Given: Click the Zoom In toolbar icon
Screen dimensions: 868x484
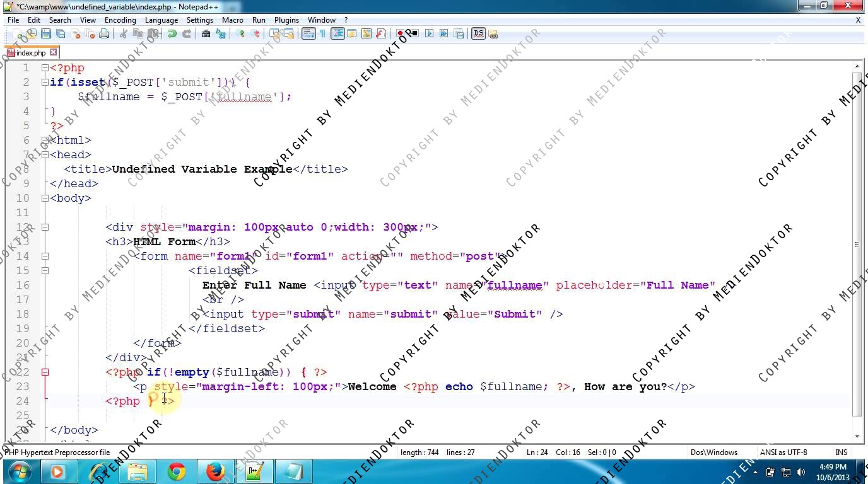Looking at the screenshot, I should coord(240,33).
